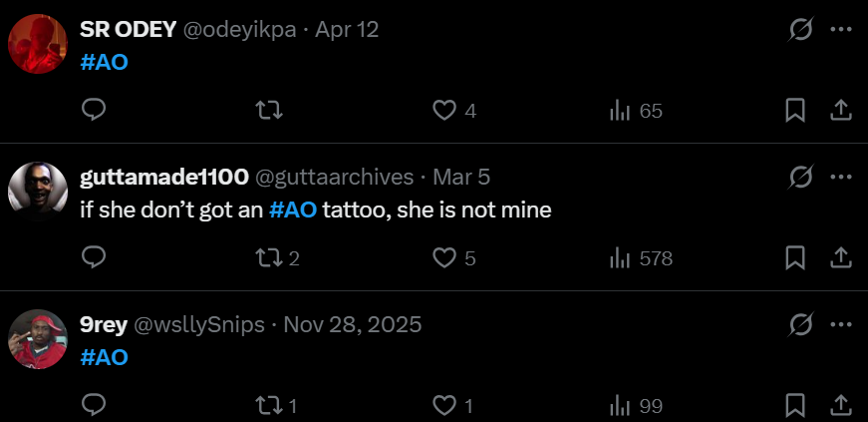The image size is (868, 422).
Task: View analytics on SR ODEY's post
Action: [x=618, y=111]
